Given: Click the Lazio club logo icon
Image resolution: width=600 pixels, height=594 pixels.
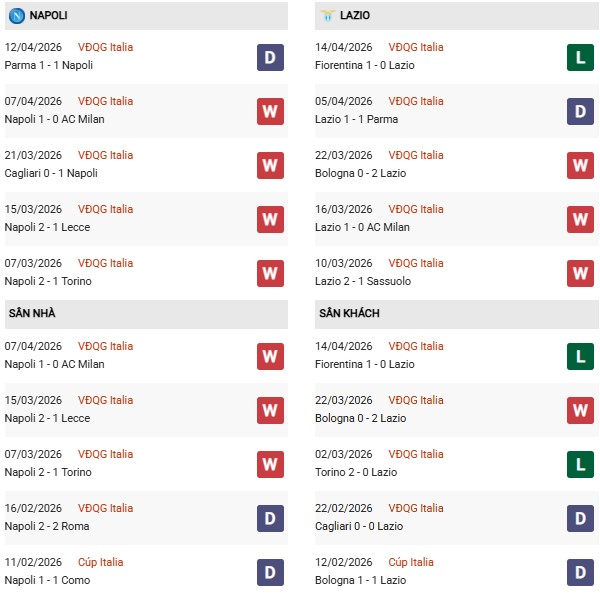Looking at the screenshot, I should (x=327, y=16).
